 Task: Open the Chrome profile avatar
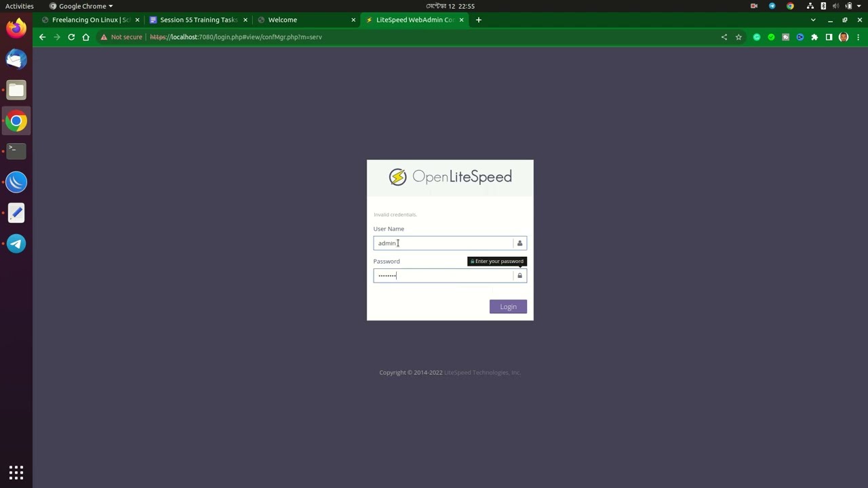click(844, 37)
